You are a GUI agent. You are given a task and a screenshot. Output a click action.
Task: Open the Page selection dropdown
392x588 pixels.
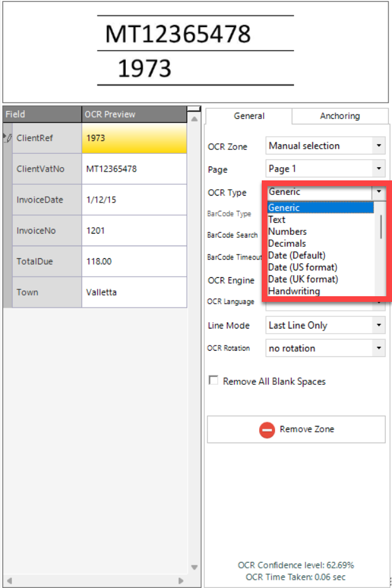point(379,169)
